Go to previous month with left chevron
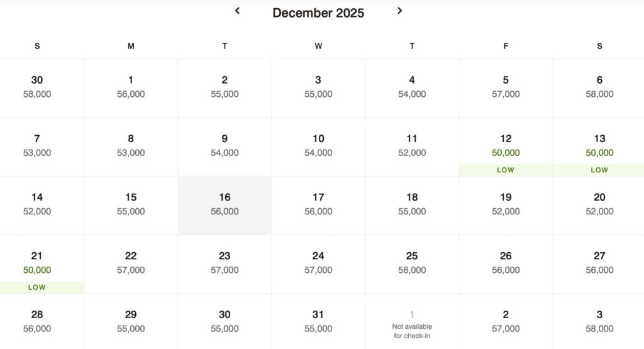Viewport: 644px width, 349px height. 237,11
